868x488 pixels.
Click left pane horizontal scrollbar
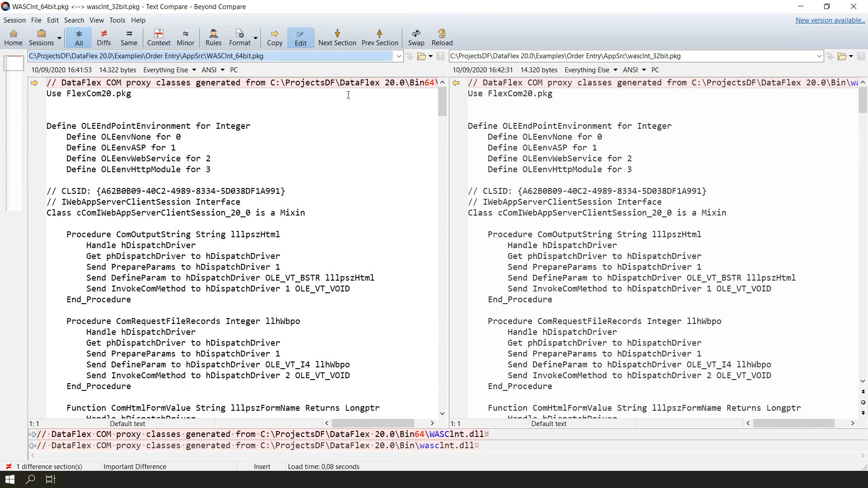(373, 423)
